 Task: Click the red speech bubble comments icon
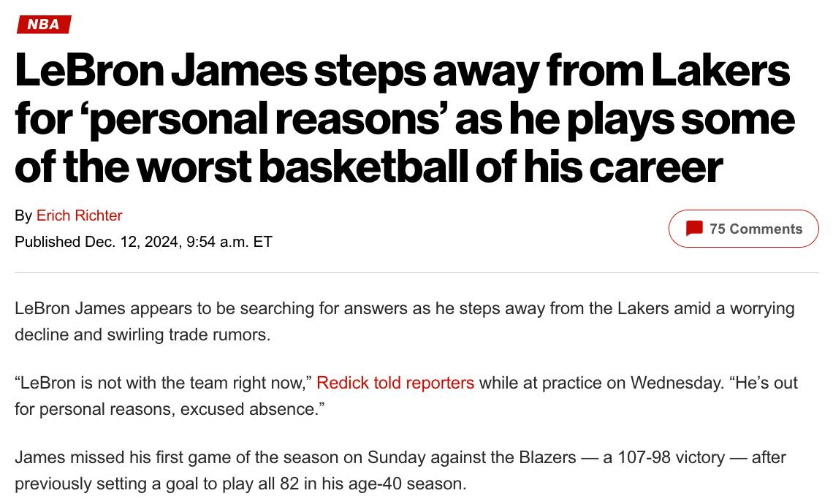point(694,229)
